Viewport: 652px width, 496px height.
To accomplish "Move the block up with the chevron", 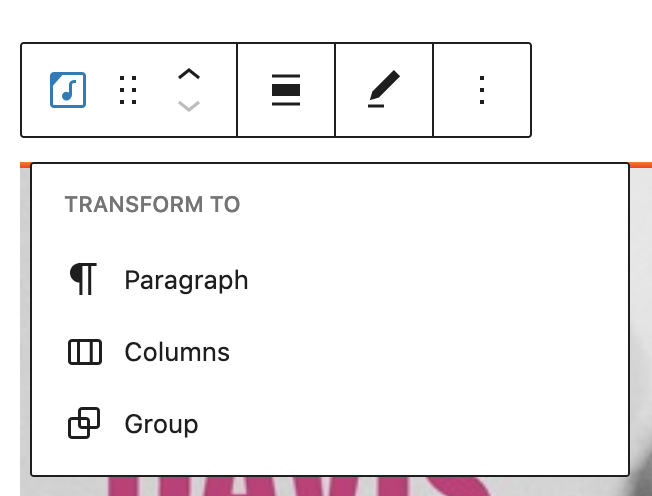I will point(189,75).
